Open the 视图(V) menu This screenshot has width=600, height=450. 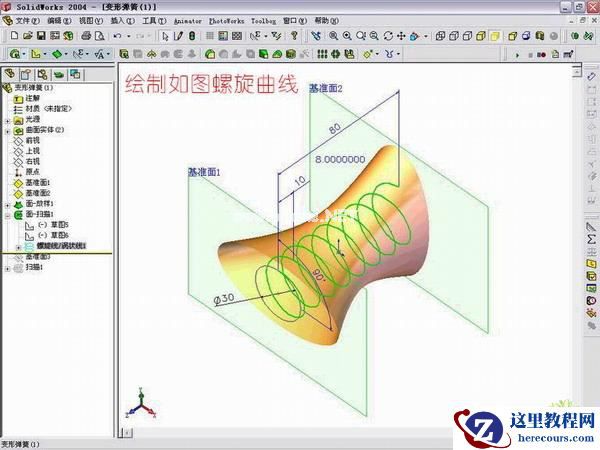91,21
